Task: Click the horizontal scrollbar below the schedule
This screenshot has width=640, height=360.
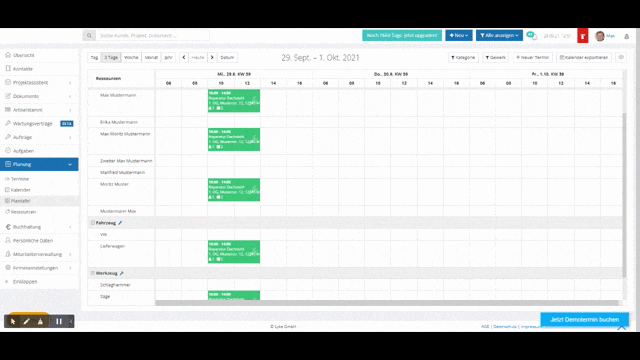Action: coord(387,303)
